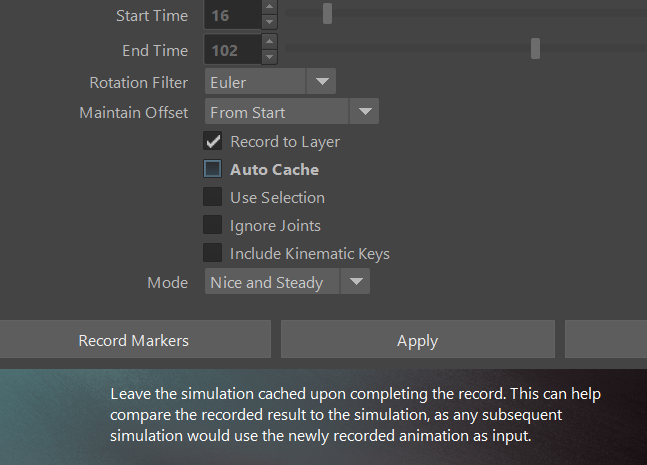Open the Mode dropdown menu

point(355,283)
